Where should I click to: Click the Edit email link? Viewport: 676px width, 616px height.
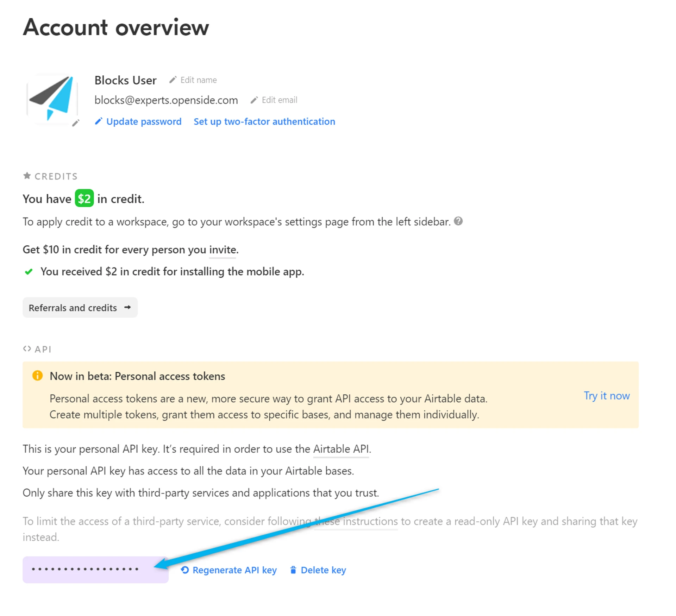279,100
